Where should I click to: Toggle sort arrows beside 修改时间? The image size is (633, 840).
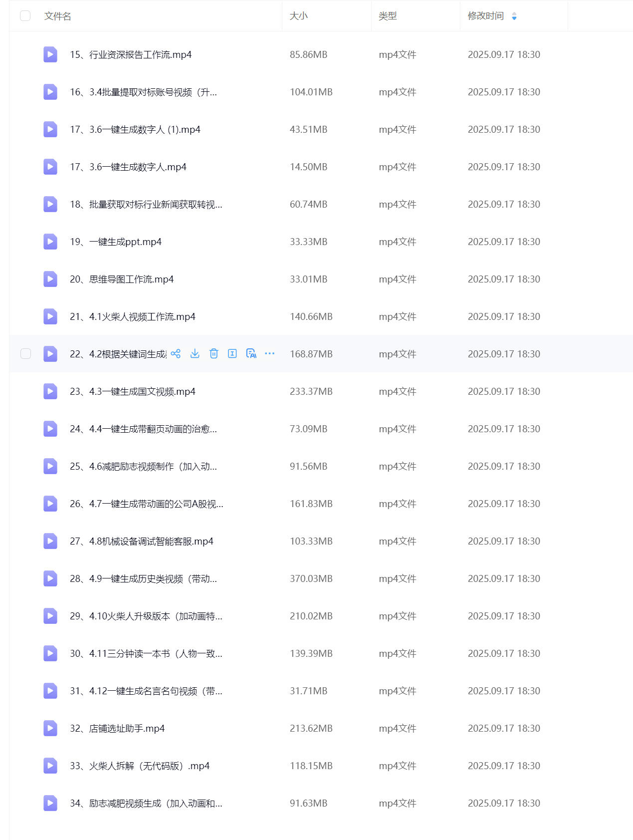pyautogui.click(x=514, y=16)
